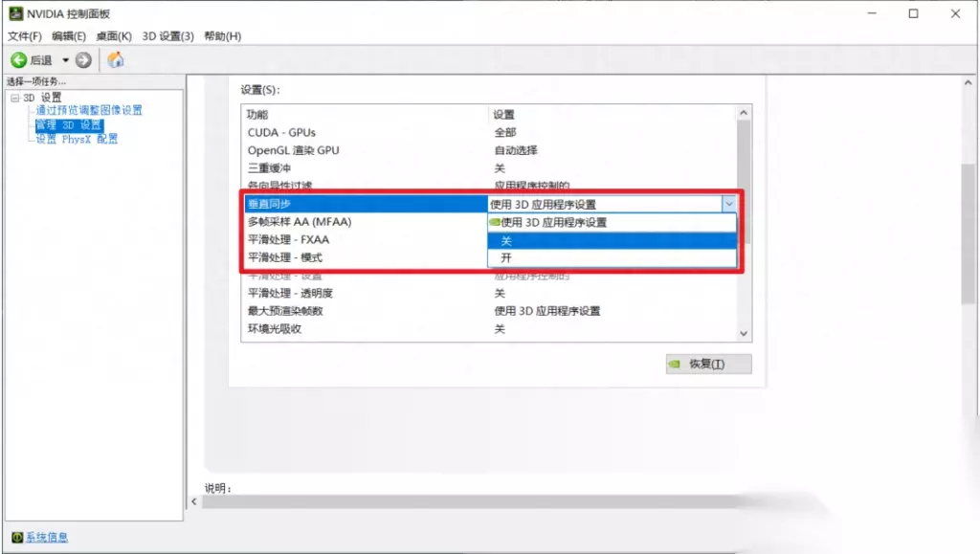The width and height of the screenshot is (980, 554).
Task: Open the Back history dropdown arrow
Action: tap(65, 60)
